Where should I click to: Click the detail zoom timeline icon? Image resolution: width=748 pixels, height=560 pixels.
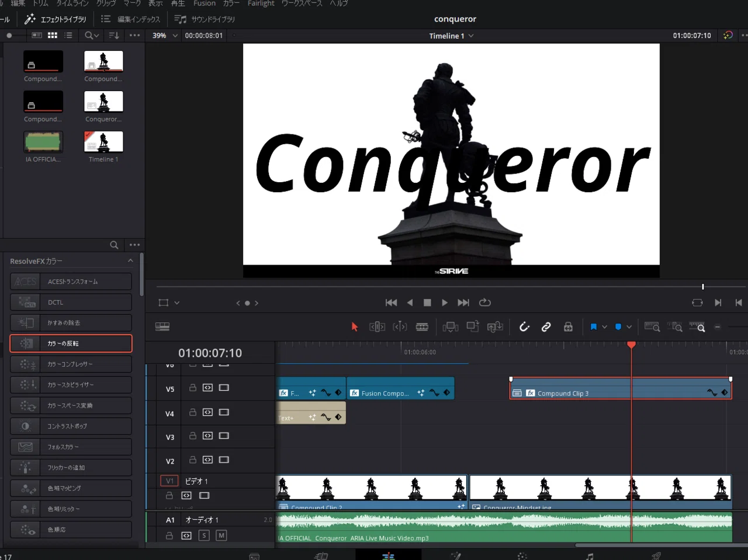click(x=675, y=327)
